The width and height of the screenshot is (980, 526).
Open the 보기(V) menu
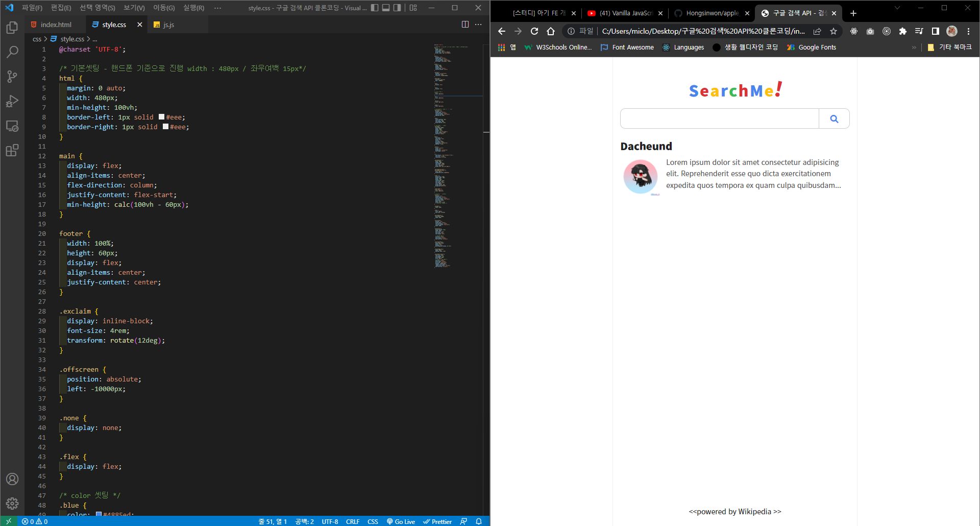(134, 8)
